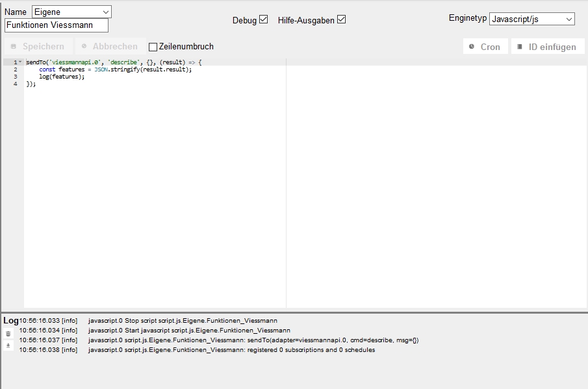Image resolution: width=588 pixels, height=389 pixels.
Task: Select the log entry 'registered 0 subscriptions and 0 schedules'
Action: coord(232,349)
